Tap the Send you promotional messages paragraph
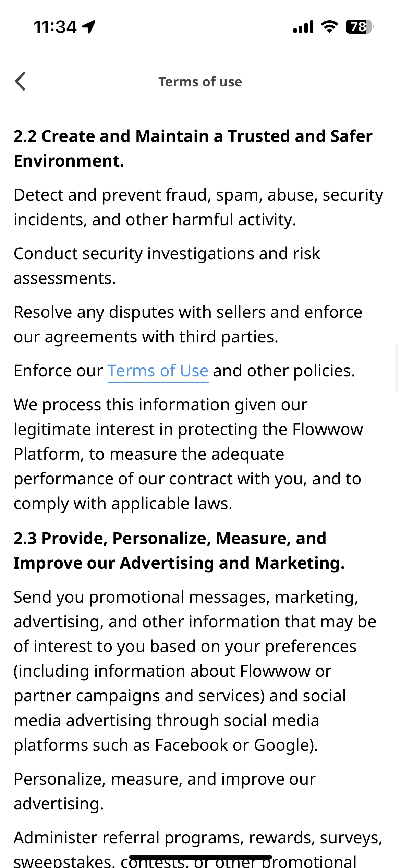401x868 pixels. point(195,671)
